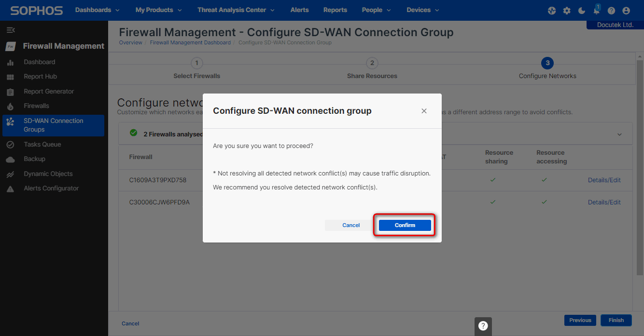The height and width of the screenshot is (336, 644).
Task: Click the Previous button
Action: coord(580,320)
